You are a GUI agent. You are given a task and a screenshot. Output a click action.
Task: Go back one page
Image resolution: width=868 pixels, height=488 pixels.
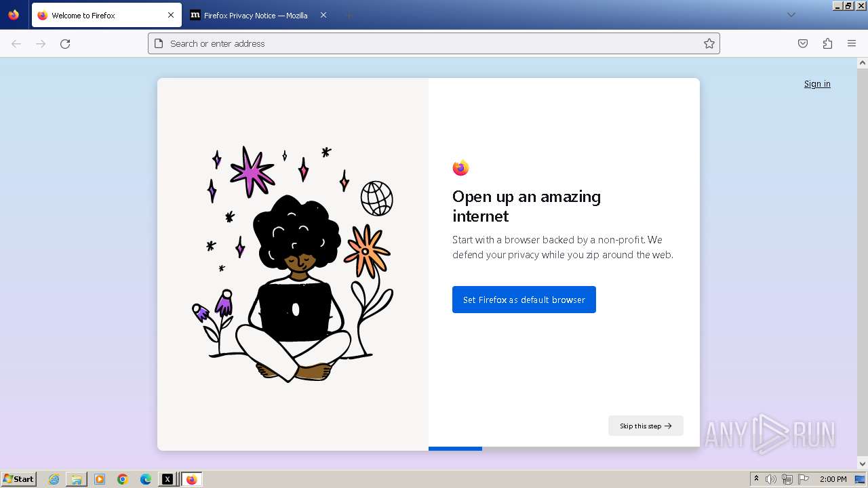16,43
